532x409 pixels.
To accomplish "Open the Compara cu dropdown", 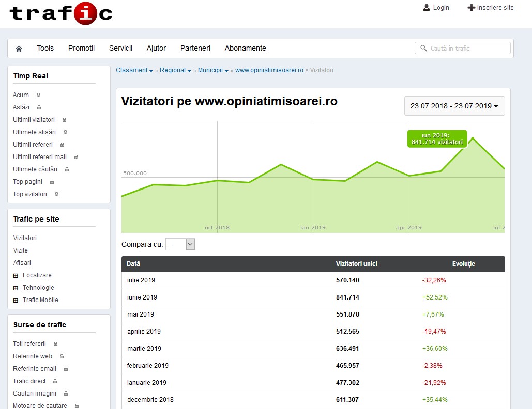I will click(x=180, y=244).
